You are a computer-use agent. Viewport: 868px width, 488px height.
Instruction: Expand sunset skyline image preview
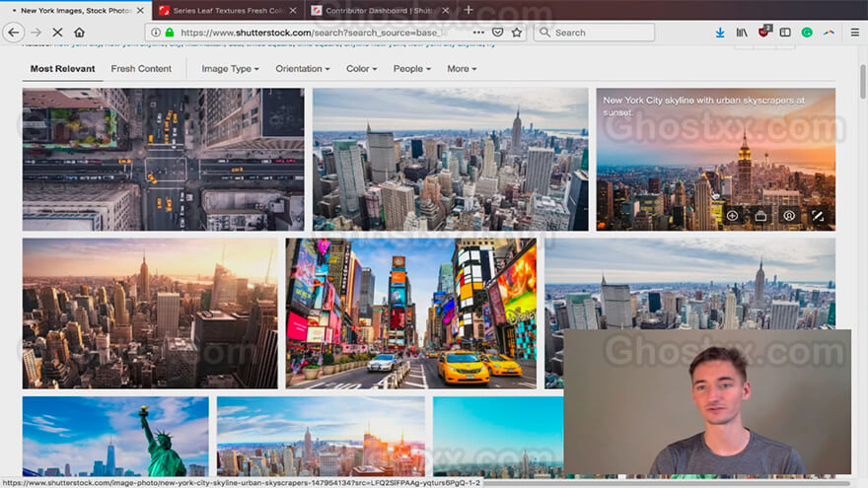pyautogui.click(x=818, y=216)
